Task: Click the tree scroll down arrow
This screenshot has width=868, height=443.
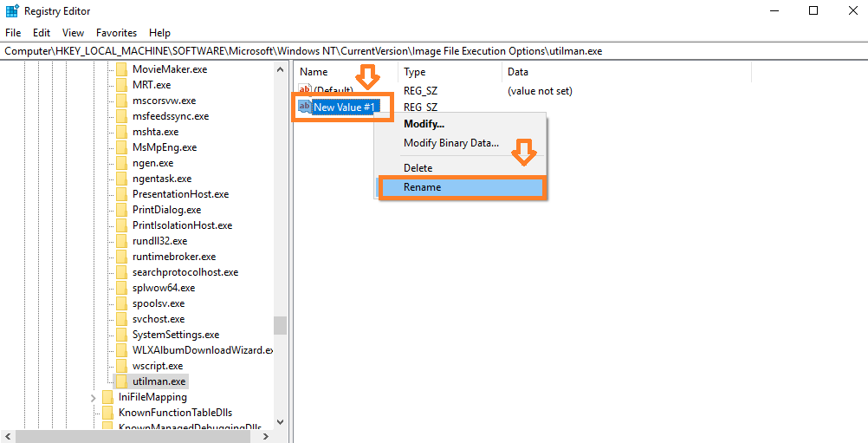Action: pyautogui.click(x=280, y=422)
